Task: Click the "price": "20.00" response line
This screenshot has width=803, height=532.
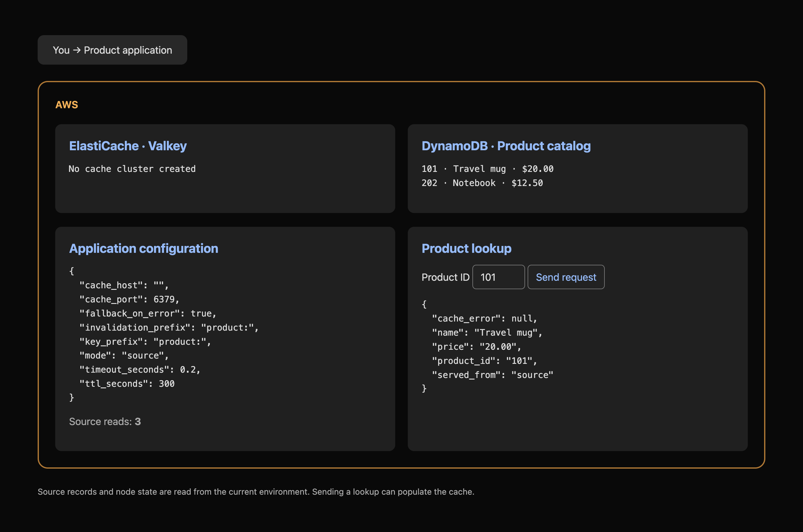Action: pyautogui.click(x=477, y=346)
